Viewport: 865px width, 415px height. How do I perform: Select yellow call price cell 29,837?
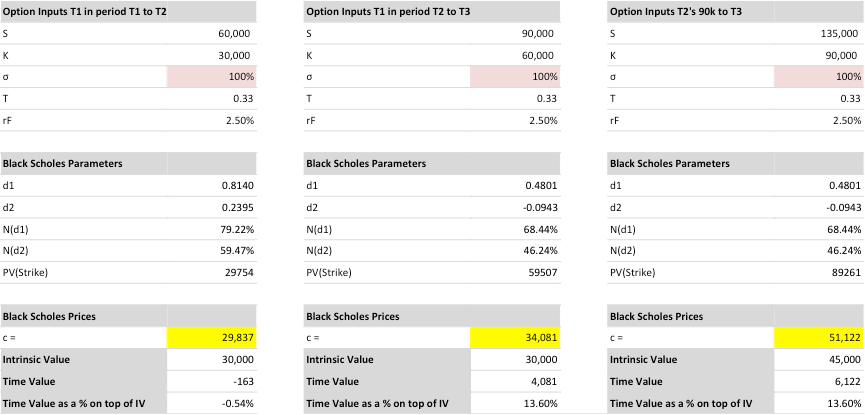211,338
